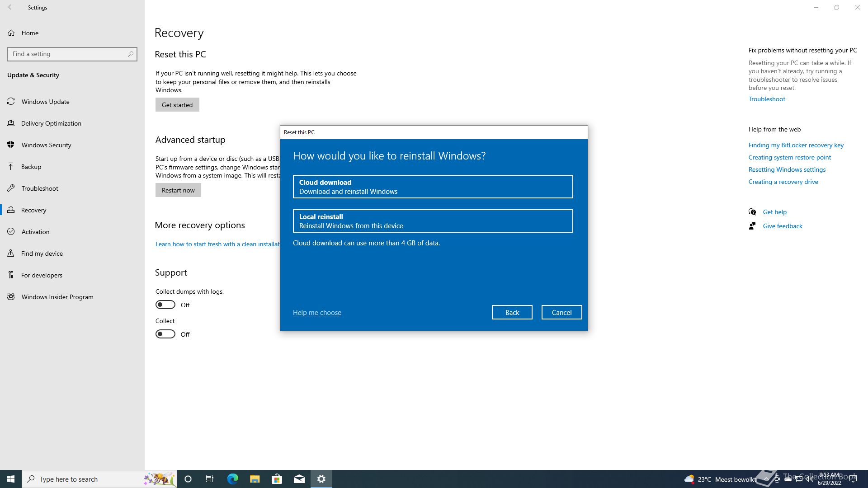Click the Windows Update refresh icon
The image size is (868, 488).
coord(11,102)
